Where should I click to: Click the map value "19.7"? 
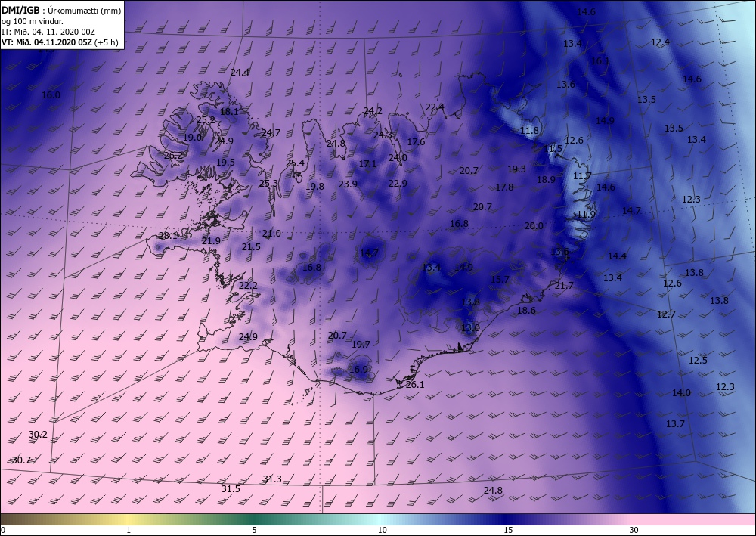pyautogui.click(x=361, y=344)
